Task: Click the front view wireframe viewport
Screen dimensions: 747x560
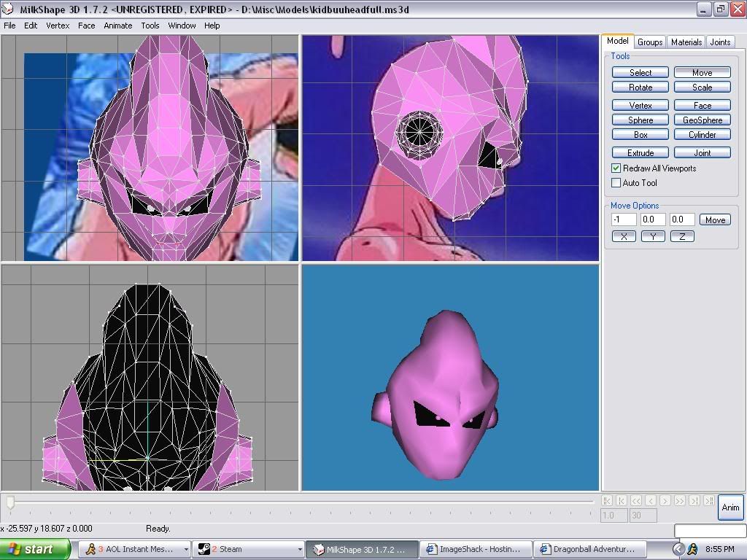Action: 150,148
